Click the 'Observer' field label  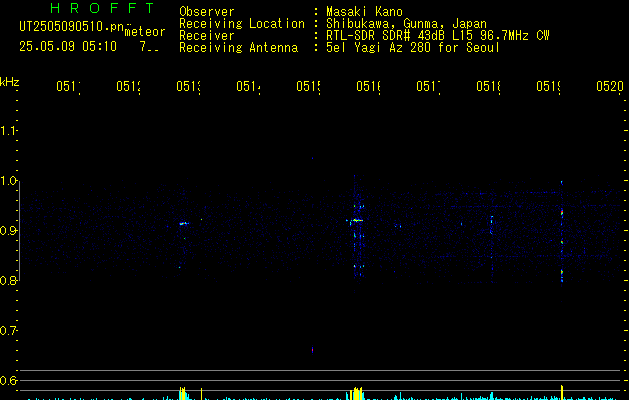[207, 12]
